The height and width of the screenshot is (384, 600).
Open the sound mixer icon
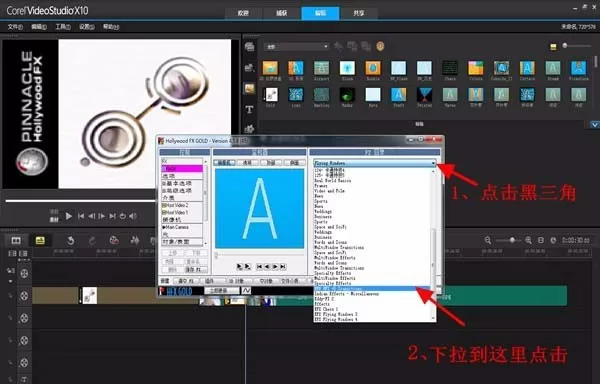tap(135, 240)
